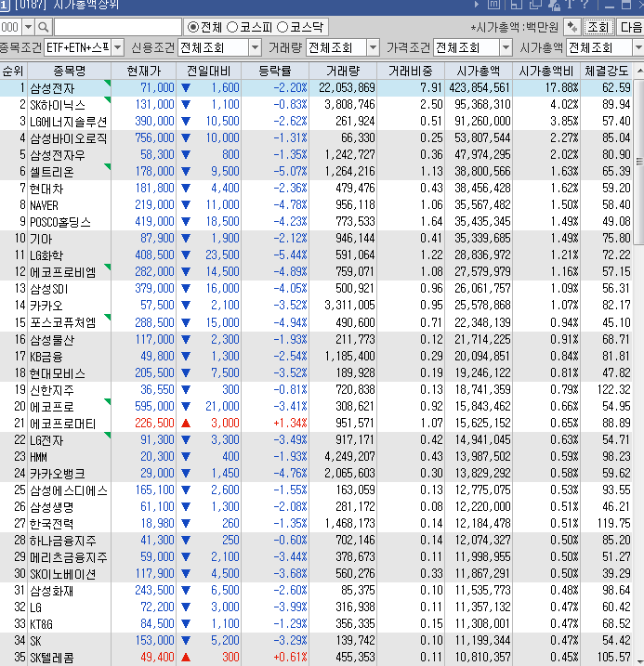Select the LG에너지솔루션 stock name
Image resolution: width=644 pixels, height=666 pixels.
68,122
